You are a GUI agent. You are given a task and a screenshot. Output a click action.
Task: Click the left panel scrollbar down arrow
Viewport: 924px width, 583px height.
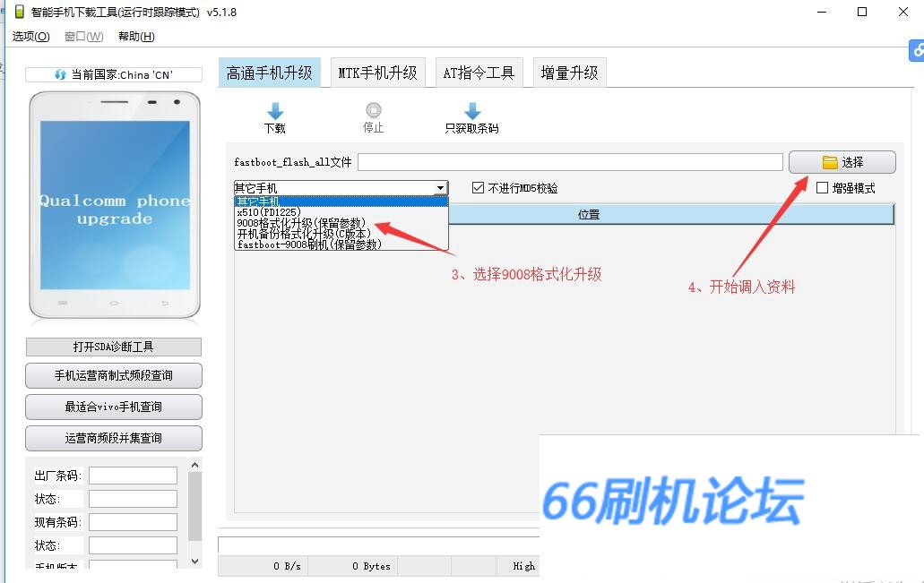pyautogui.click(x=195, y=561)
